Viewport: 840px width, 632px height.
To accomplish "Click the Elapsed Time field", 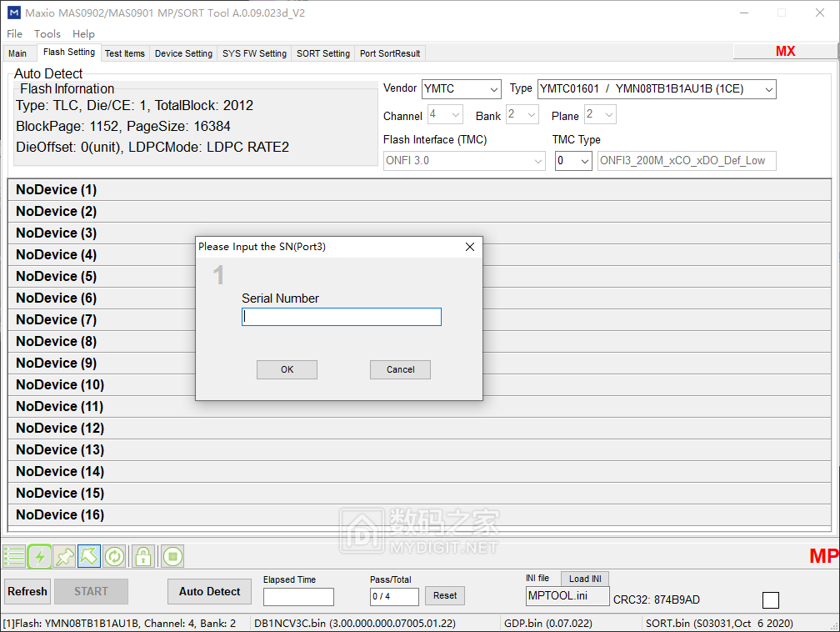I will pos(298,597).
